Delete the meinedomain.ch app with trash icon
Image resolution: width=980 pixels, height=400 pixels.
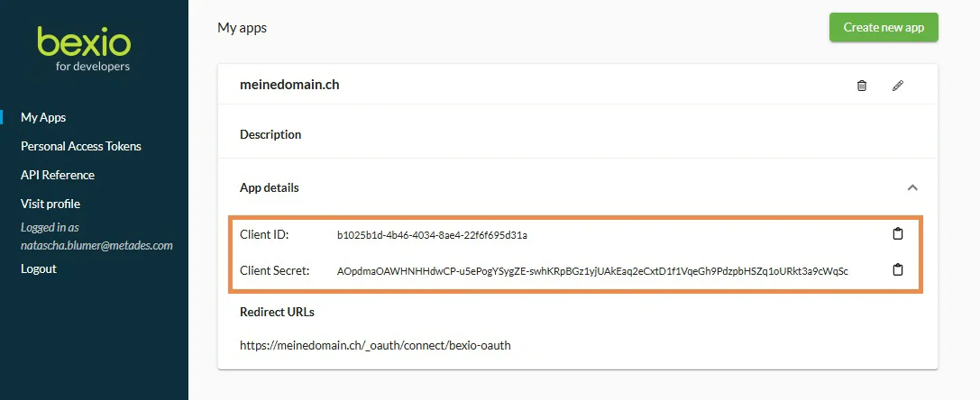[861, 86]
